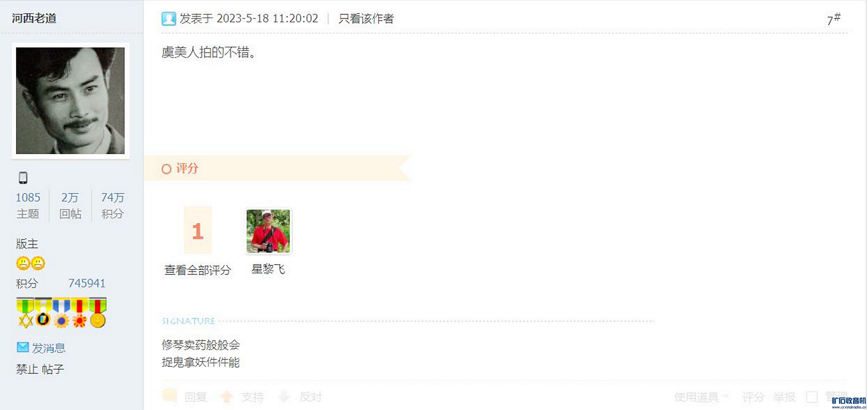Open the 1085 主题 count link
This screenshot has height=410, width=868.
pyautogui.click(x=28, y=205)
